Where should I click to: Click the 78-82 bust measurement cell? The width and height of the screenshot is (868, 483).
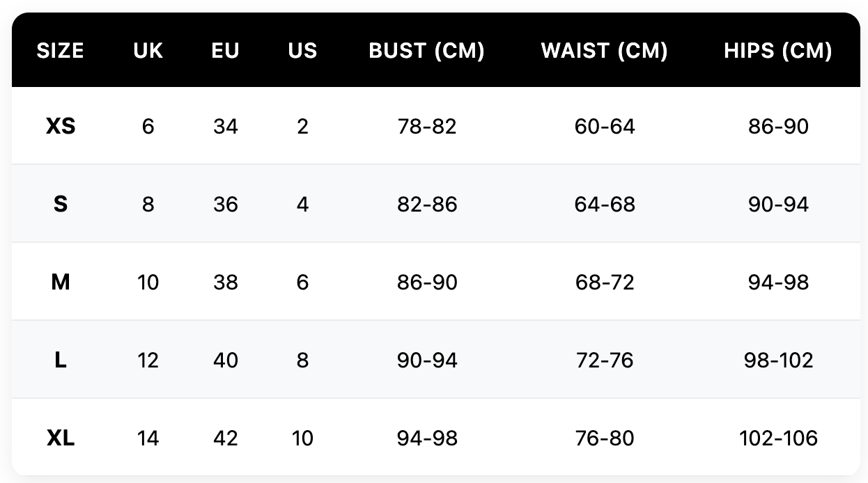point(426,127)
